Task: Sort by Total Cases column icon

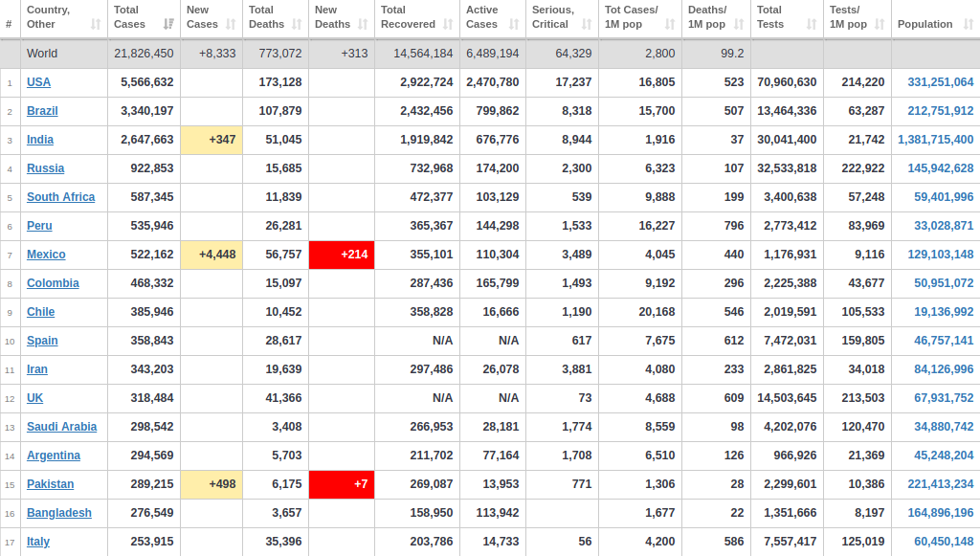Action: pyautogui.click(x=168, y=24)
